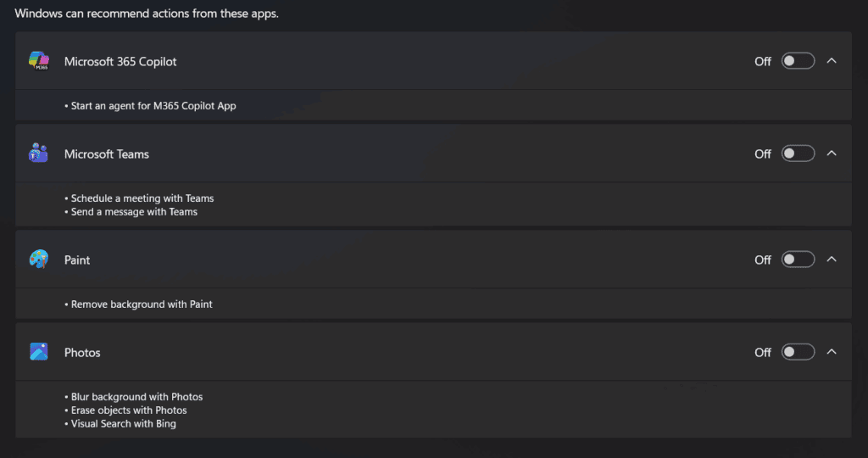This screenshot has width=868, height=458.
Task: Select "Send a message with Teams" action
Action: pyautogui.click(x=134, y=212)
